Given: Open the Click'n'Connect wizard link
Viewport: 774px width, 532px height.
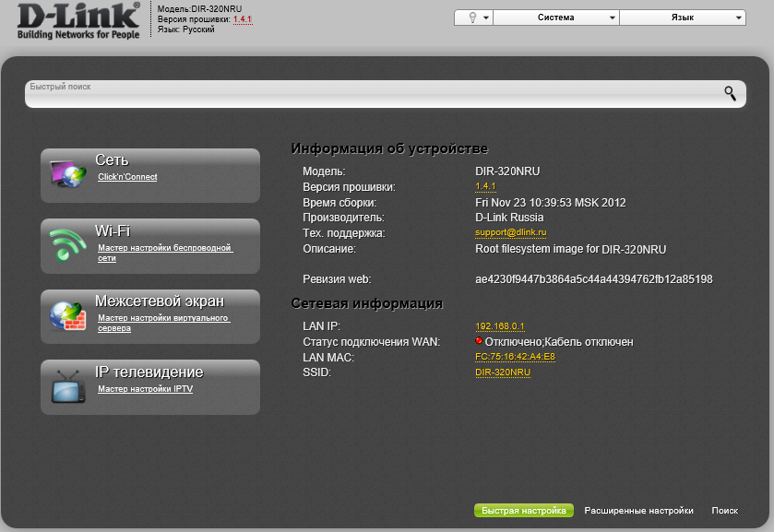Looking at the screenshot, I should pos(127,177).
